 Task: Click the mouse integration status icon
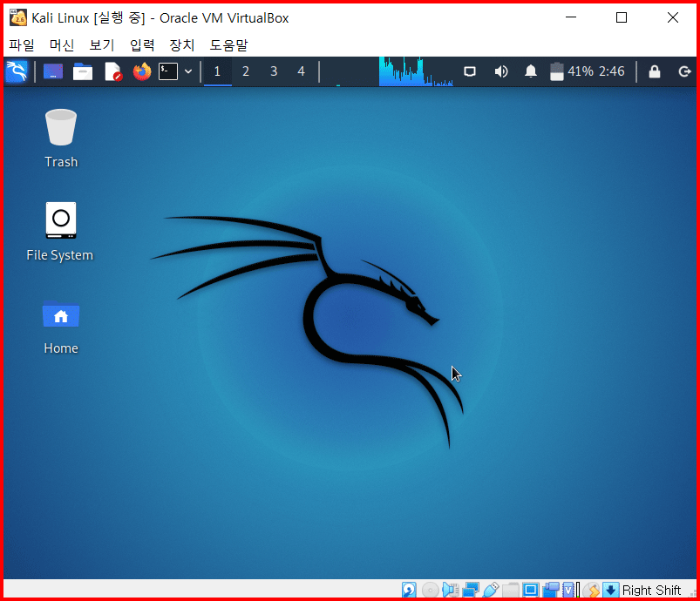pos(592,590)
